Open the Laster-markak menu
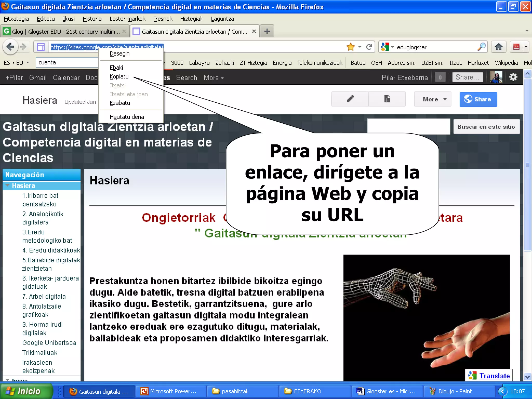 127,19
